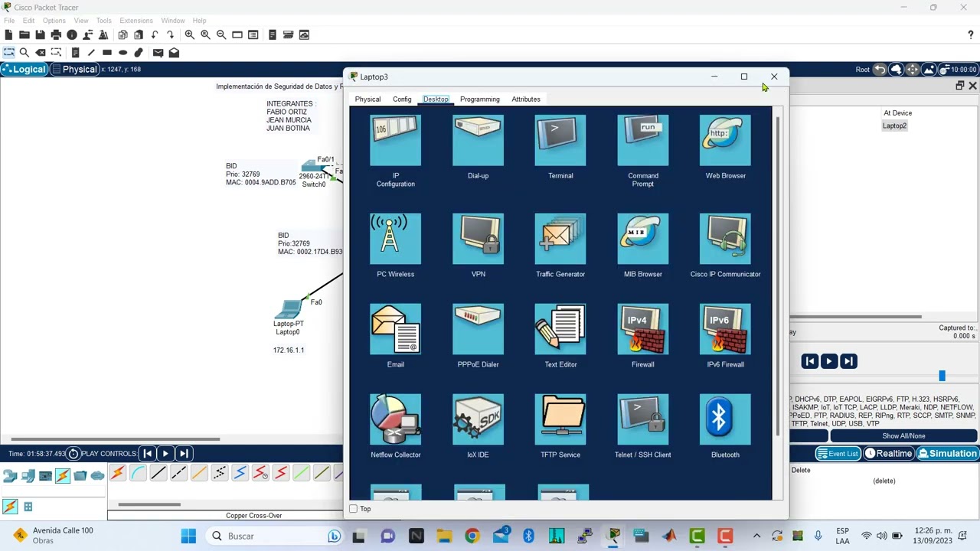Open the Command Prompt

643,141
